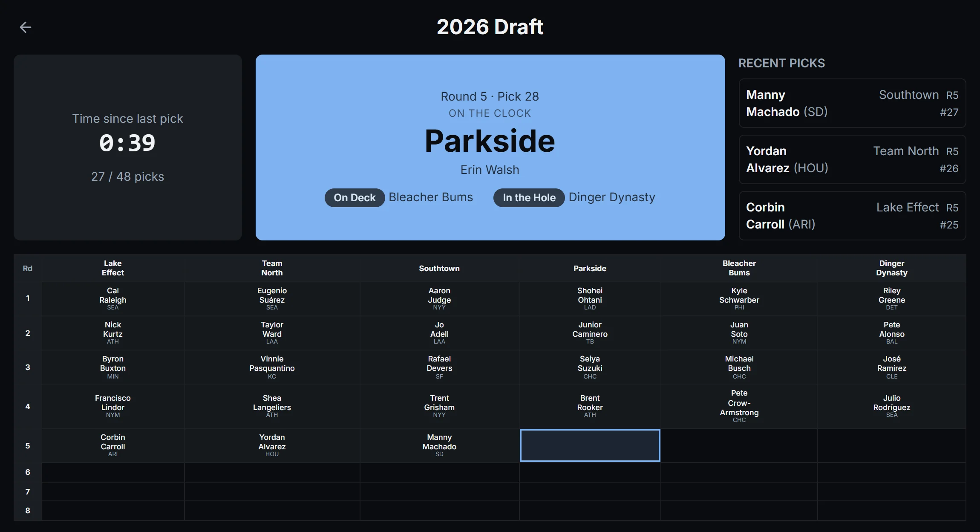Click round 8 row number
The height and width of the screenshot is (532, 980).
pyautogui.click(x=28, y=510)
